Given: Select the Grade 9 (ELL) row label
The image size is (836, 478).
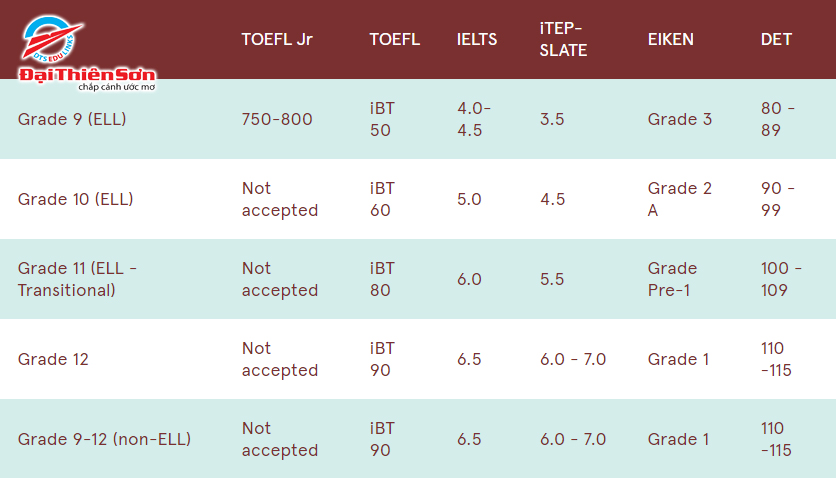Looking at the screenshot, I should [72, 120].
